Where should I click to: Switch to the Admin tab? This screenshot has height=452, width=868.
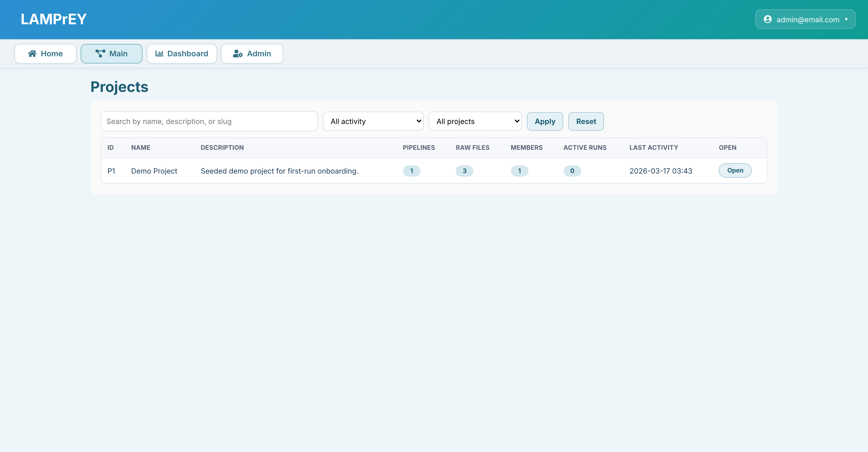(x=252, y=54)
